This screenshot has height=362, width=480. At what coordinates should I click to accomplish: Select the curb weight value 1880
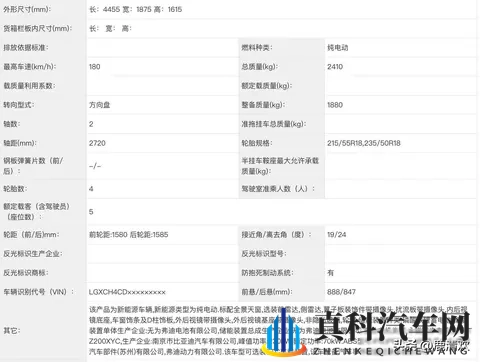(x=335, y=105)
